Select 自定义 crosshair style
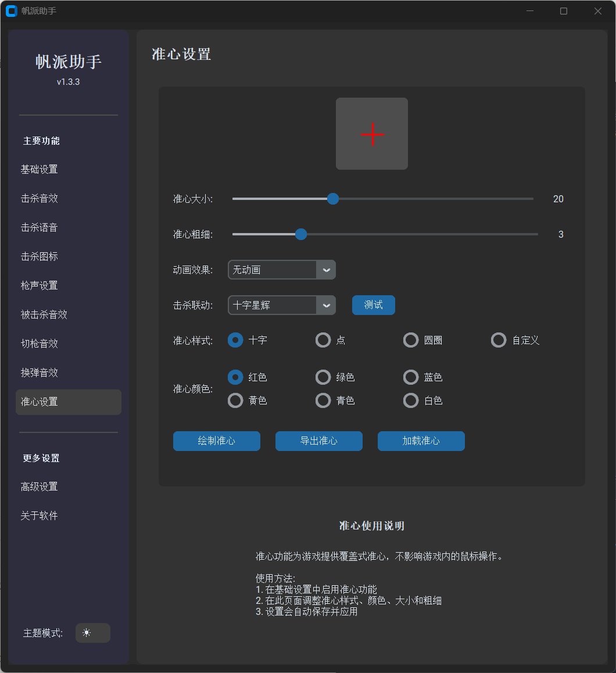 pyautogui.click(x=499, y=340)
